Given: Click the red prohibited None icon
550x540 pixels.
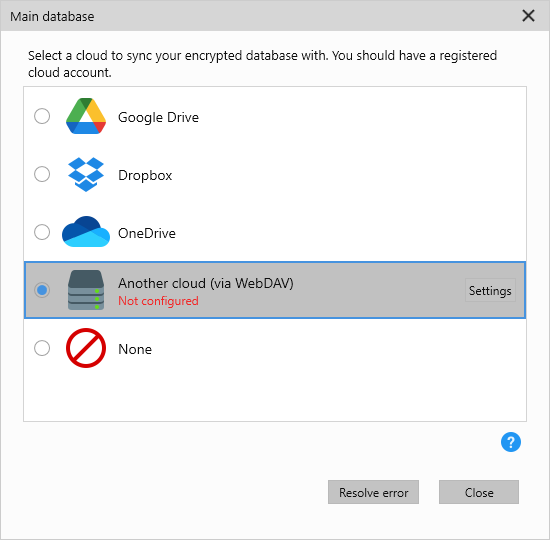Looking at the screenshot, I should (x=86, y=348).
